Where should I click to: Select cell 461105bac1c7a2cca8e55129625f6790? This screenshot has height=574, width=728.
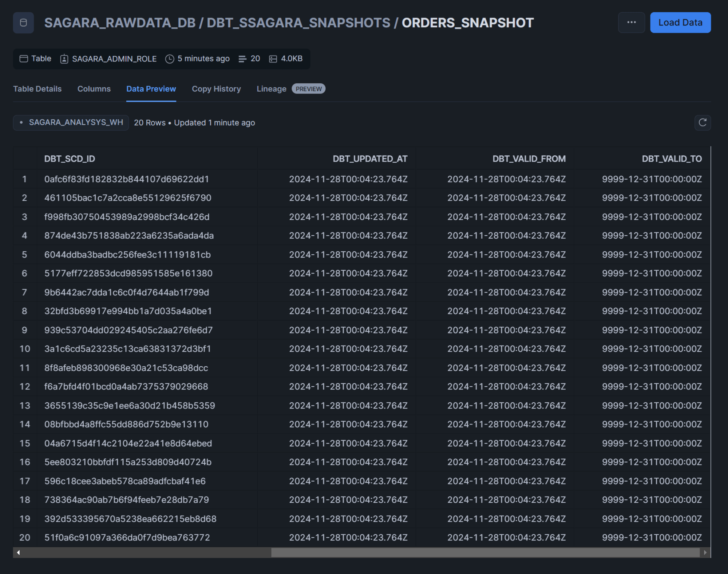tap(147, 198)
